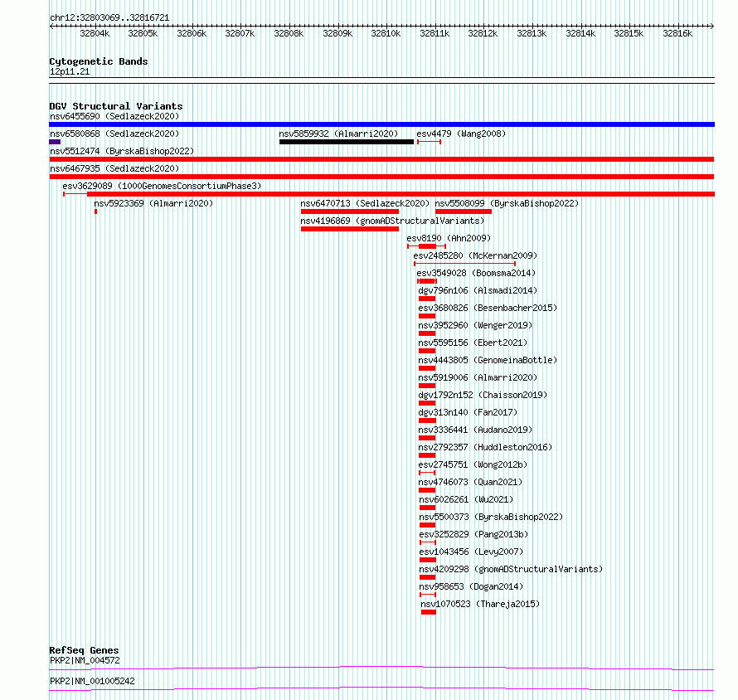Viewport: 738px width, 700px height.
Task: Click dgv796n106 (Alsmadi2014) label
Action: [x=478, y=290]
